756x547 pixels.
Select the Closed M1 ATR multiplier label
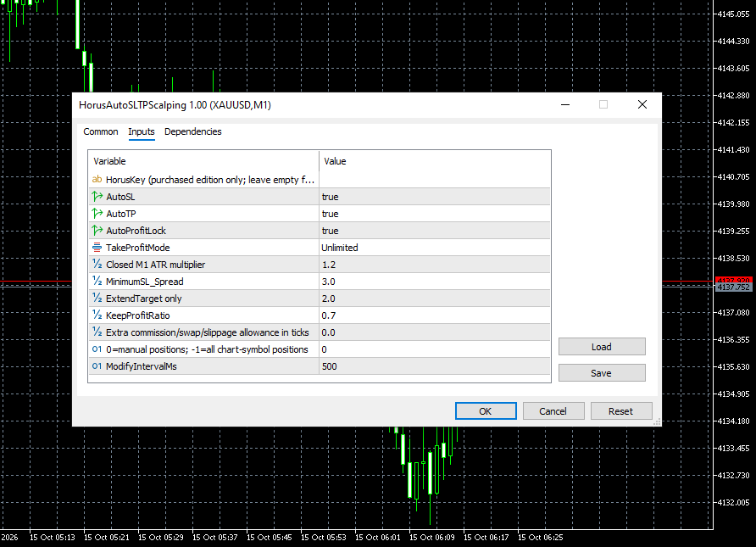click(x=156, y=265)
